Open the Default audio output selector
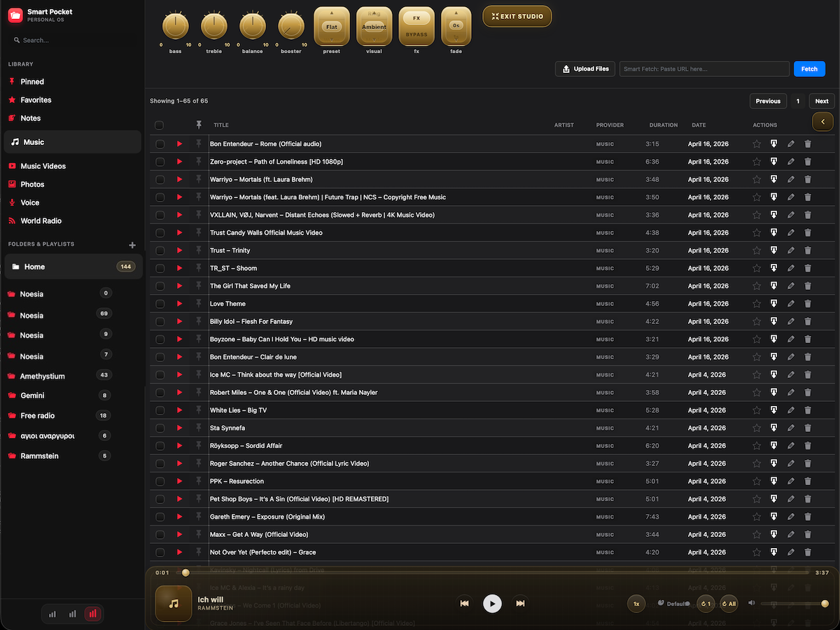Viewport: 840px width, 630px height. pyautogui.click(x=673, y=603)
